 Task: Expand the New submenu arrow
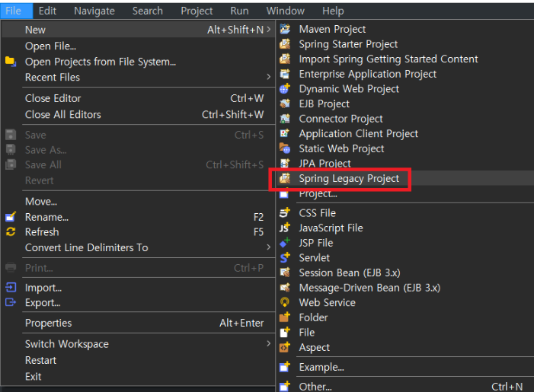268,30
